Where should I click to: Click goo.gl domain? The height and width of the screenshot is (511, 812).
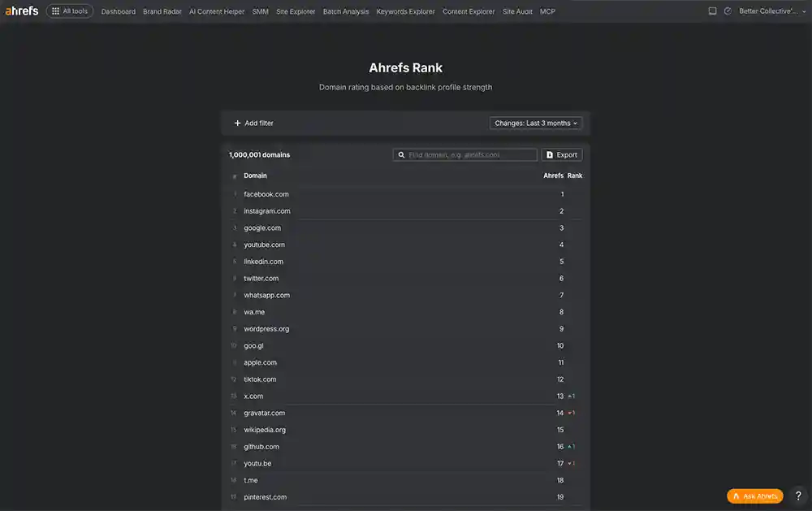(x=253, y=346)
